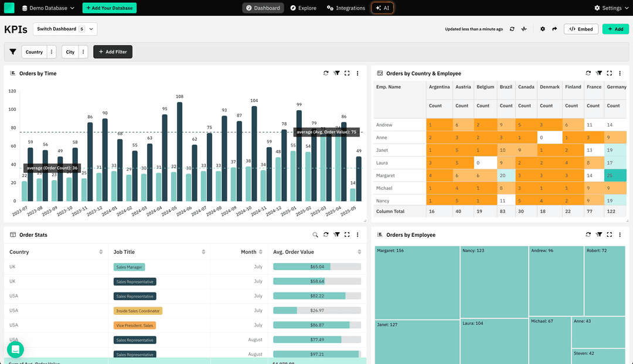Open the Switch Dashboard dropdown
Viewport: 633px width, 364px height.
point(64,28)
